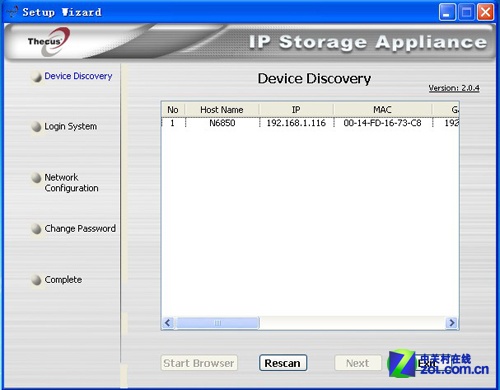Sort by the Host Name column header

point(222,110)
